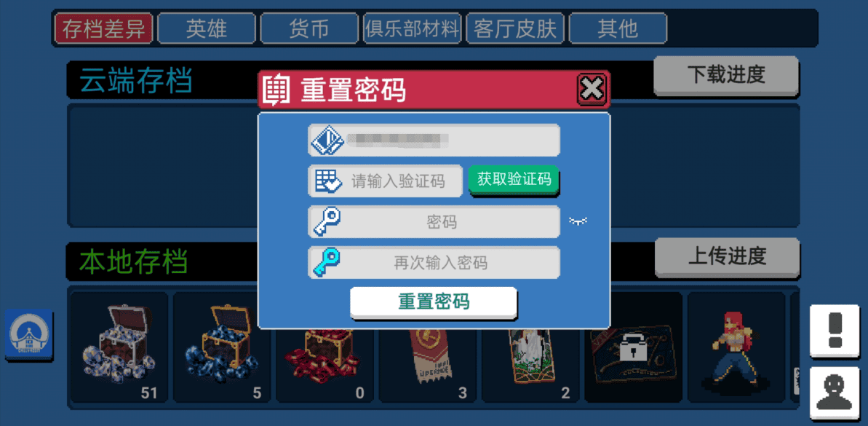Switch to the 英雄 tab
Screen dimensions: 868x426
point(207,28)
